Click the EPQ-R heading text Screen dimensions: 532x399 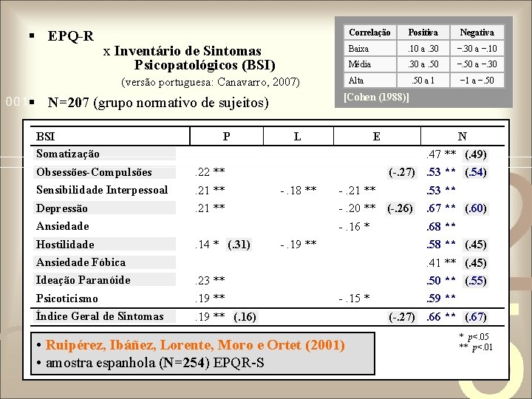(71, 36)
